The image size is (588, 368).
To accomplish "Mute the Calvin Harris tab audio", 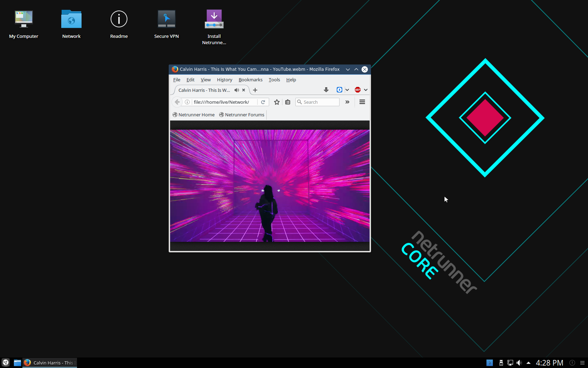I will click(x=237, y=90).
